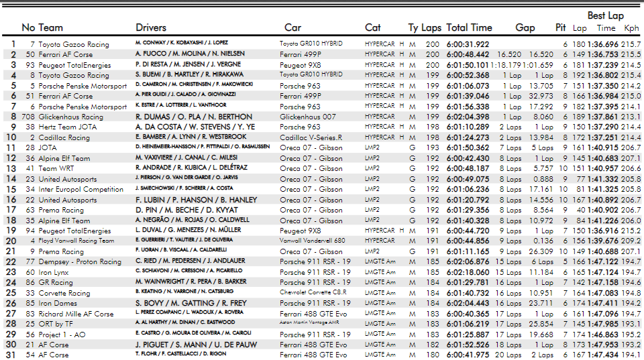
Task: Select Corvette Racing team
Action: coord(64,293)
